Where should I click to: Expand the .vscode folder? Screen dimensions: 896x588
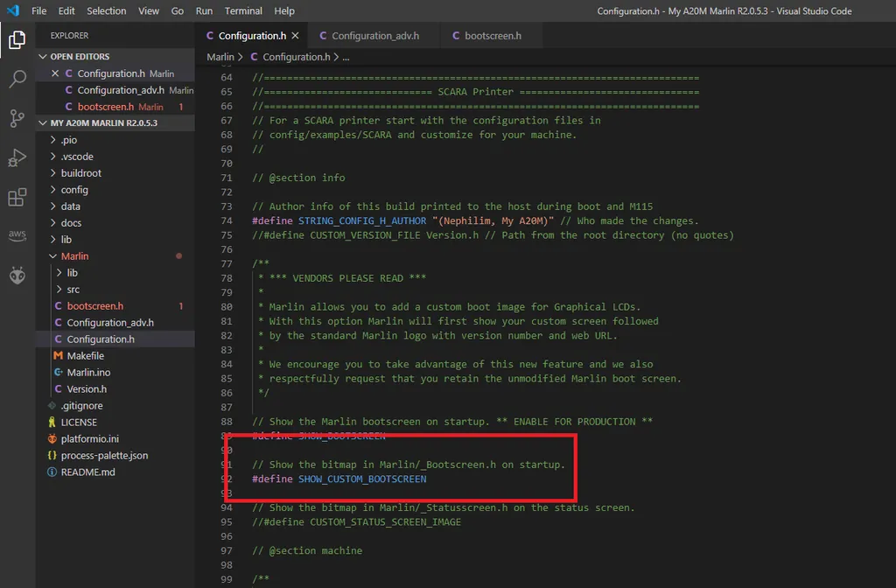(115, 157)
